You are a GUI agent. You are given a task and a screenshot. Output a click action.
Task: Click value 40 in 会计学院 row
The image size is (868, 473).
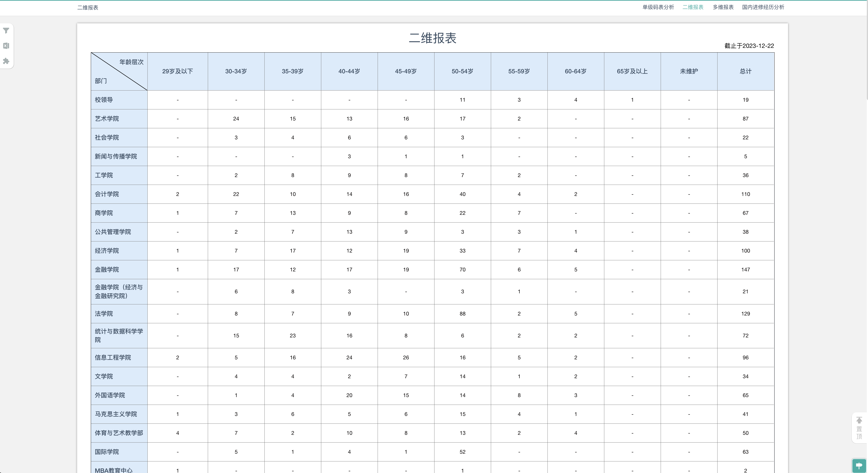pyautogui.click(x=463, y=194)
